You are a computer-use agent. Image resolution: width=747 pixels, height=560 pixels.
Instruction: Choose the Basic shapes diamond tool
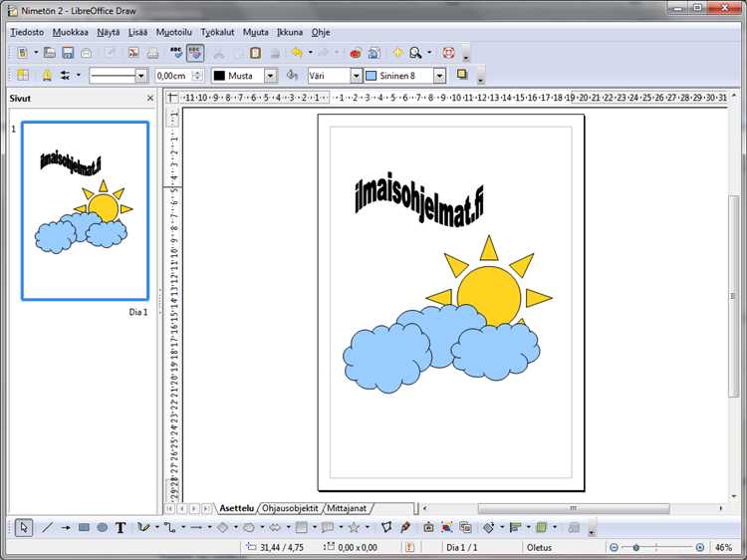coord(222,527)
